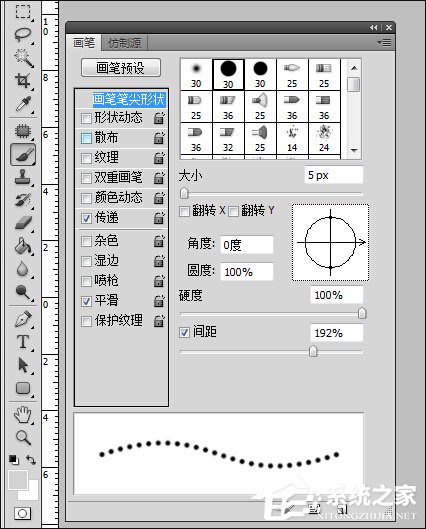Collapse the panel with double-arrow icon

[x=373, y=28]
